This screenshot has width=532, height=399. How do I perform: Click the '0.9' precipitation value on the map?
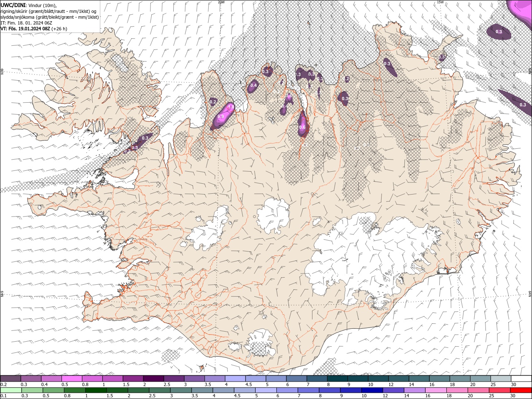point(221,117)
